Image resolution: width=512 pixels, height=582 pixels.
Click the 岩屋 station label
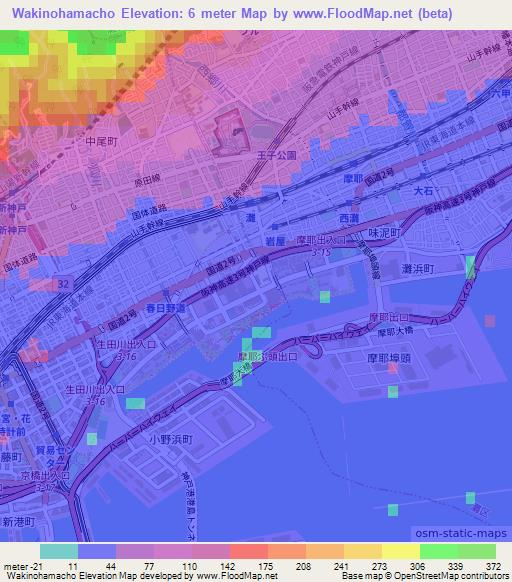point(275,242)
